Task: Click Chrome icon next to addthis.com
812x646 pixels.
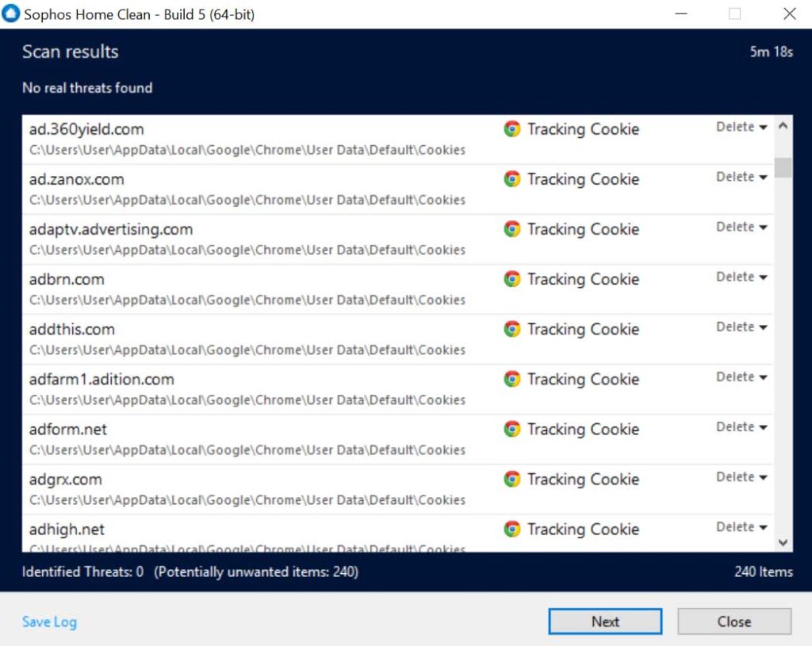Action: pos(512,329)
